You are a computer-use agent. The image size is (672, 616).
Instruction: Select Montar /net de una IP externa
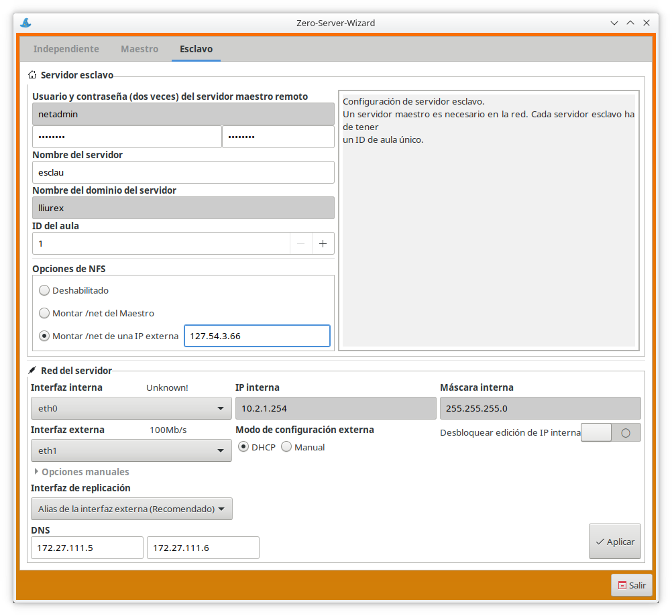[x=44, y=336]
